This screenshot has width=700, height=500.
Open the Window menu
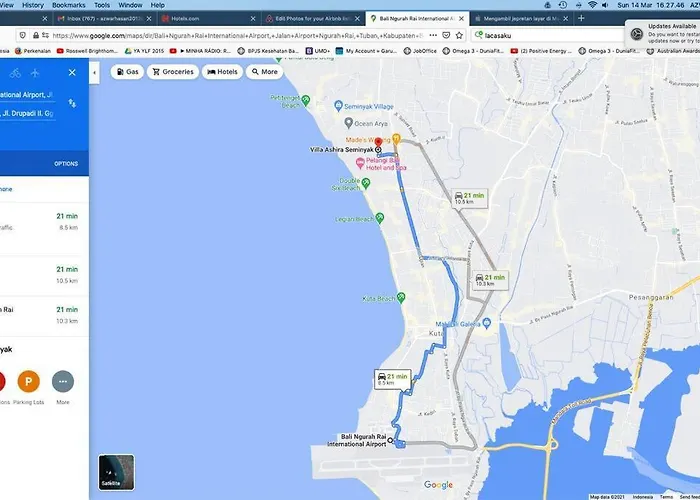point(130,5)
